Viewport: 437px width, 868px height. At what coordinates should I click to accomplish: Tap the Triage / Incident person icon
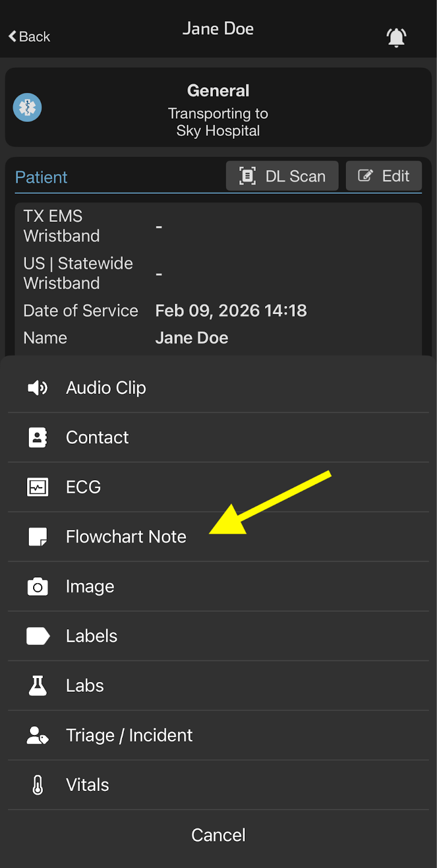[37, 736]
